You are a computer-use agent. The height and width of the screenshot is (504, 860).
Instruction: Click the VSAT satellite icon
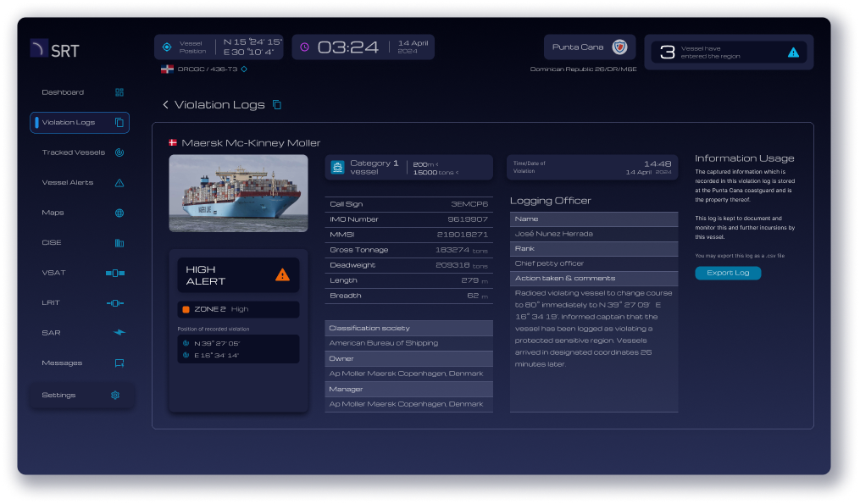[x=115, y=273]
